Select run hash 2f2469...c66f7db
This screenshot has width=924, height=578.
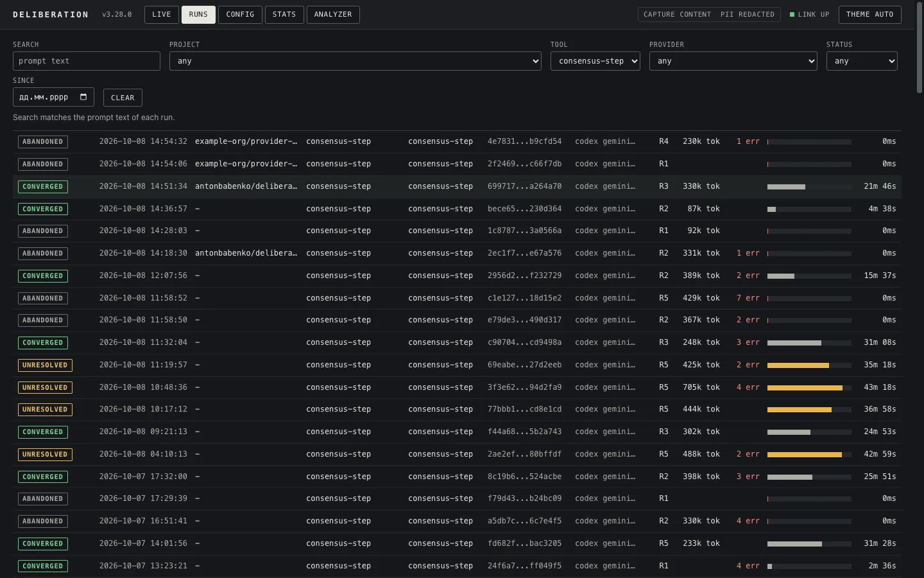(x=524, y=164)
